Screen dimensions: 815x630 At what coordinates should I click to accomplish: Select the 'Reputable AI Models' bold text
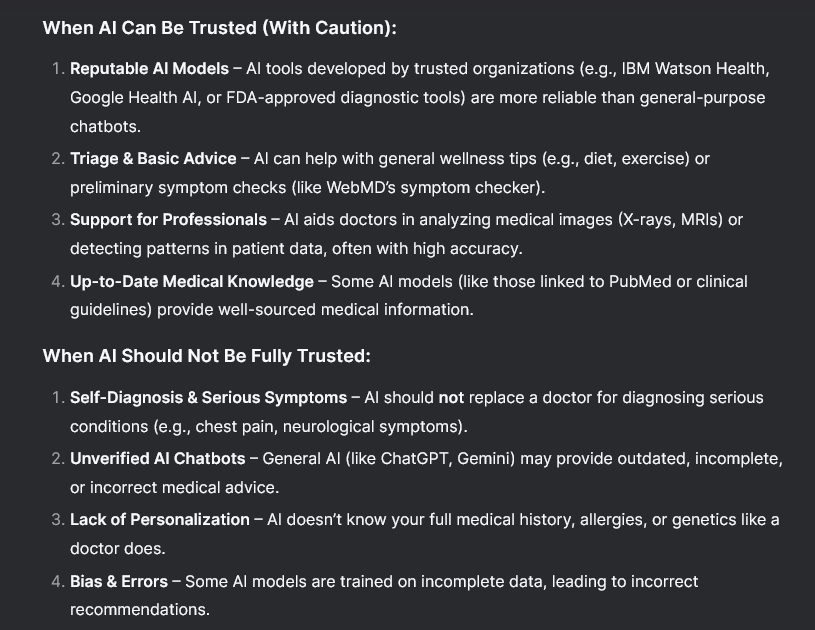tap(149, 69)
